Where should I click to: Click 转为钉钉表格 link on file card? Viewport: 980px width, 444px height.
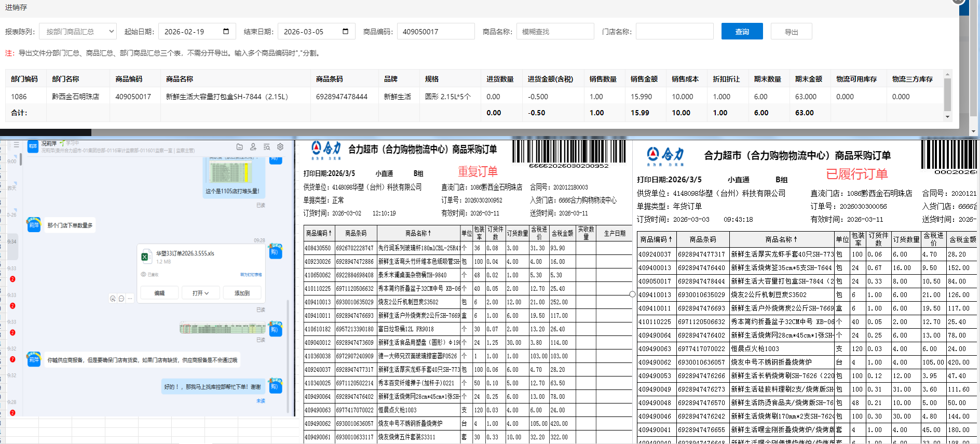(x=251, y=275)
